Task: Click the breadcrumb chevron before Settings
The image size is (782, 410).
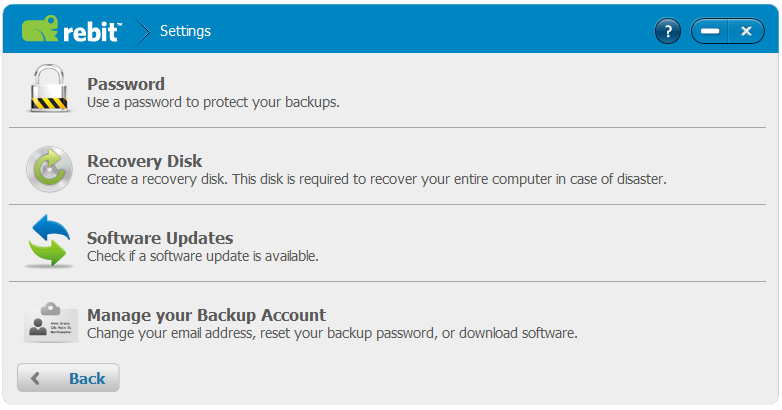Action: click(x=144, y=31)
